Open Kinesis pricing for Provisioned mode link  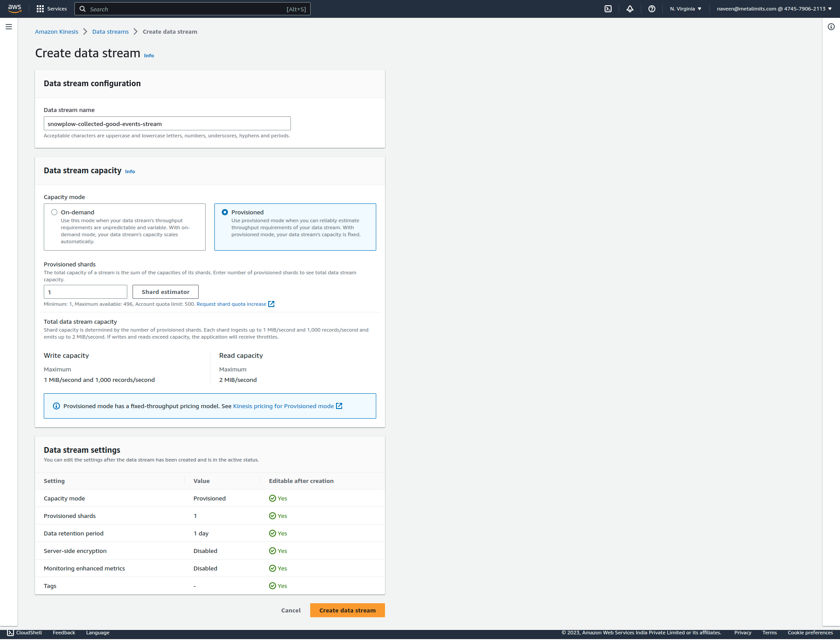283,406
